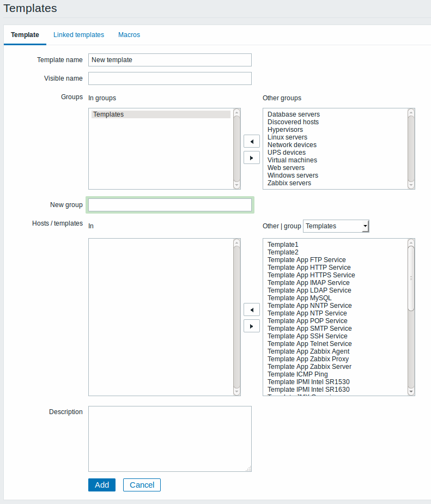Viewport: 431px width, 504px height.
Task: Select Web servers in Other groups
Action: (x=286, y=168)
